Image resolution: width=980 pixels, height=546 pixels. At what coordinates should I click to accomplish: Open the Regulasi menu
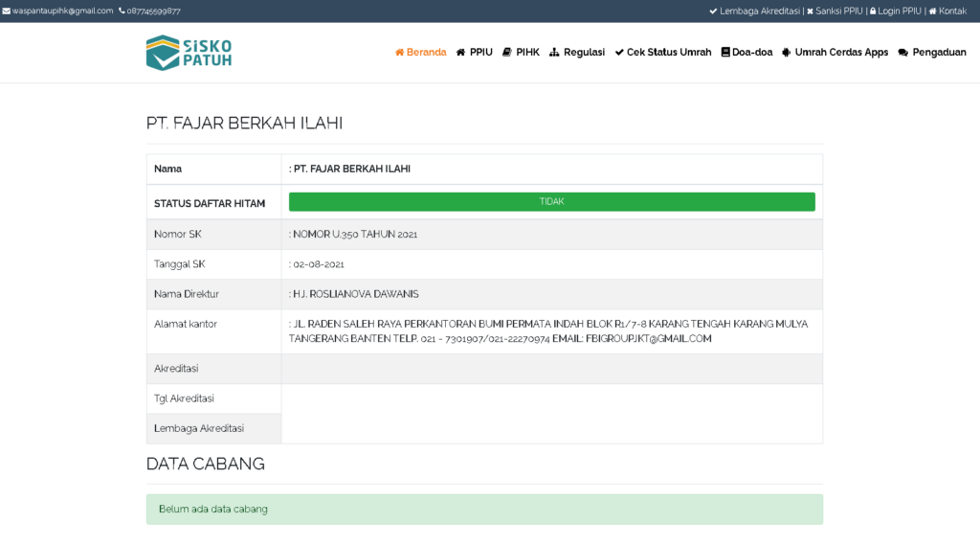tap(584, 53)
